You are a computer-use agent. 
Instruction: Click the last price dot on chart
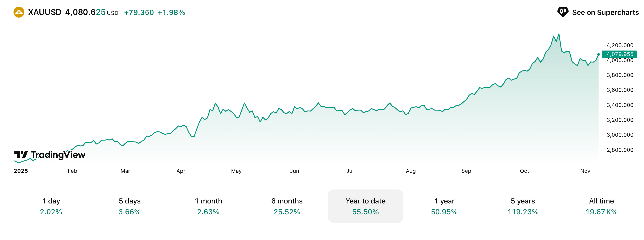(598, 54)
